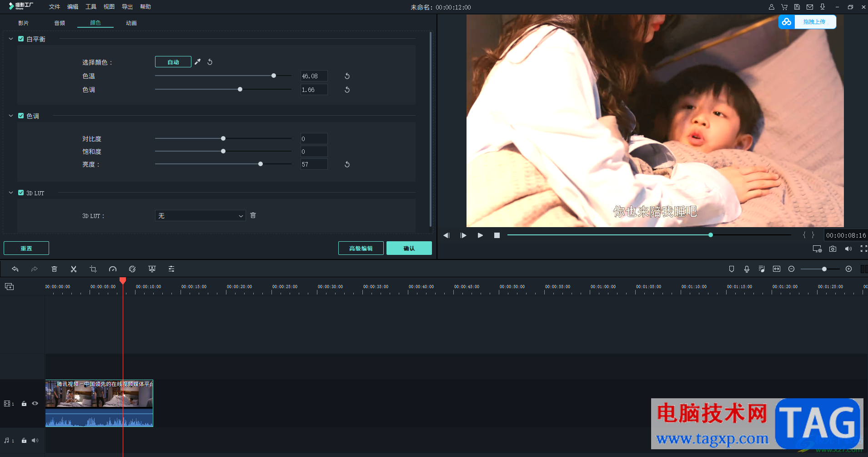868x457 pixels.
Task: Open the edit settings sliders icon
Action: tap(171, 269)
